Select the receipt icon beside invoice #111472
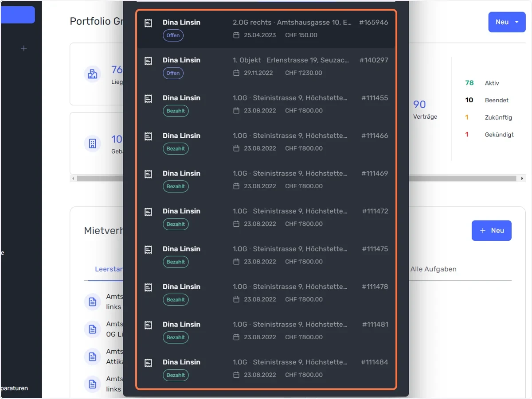The width and height of the screenshot is (532, 399). [x=149, y=212]
